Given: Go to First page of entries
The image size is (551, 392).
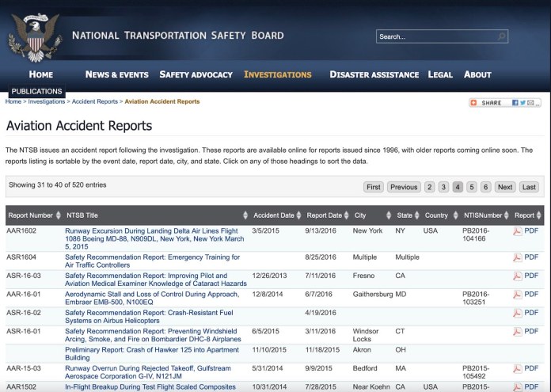Looking at the screenshot, I should click(373, 187).
